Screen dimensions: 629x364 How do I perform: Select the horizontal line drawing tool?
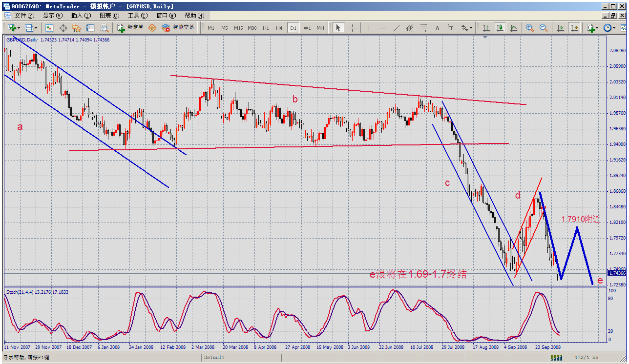(x=382, y=28)
